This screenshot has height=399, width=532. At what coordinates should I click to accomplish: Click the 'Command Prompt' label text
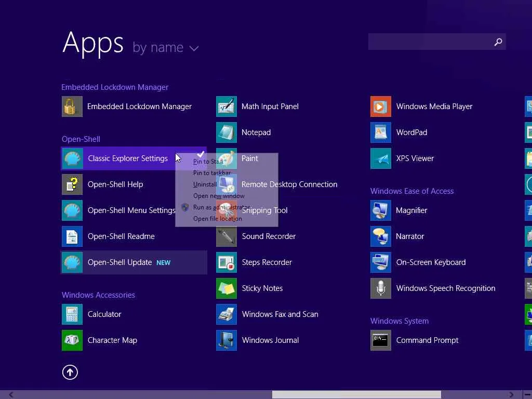[427, 340]
